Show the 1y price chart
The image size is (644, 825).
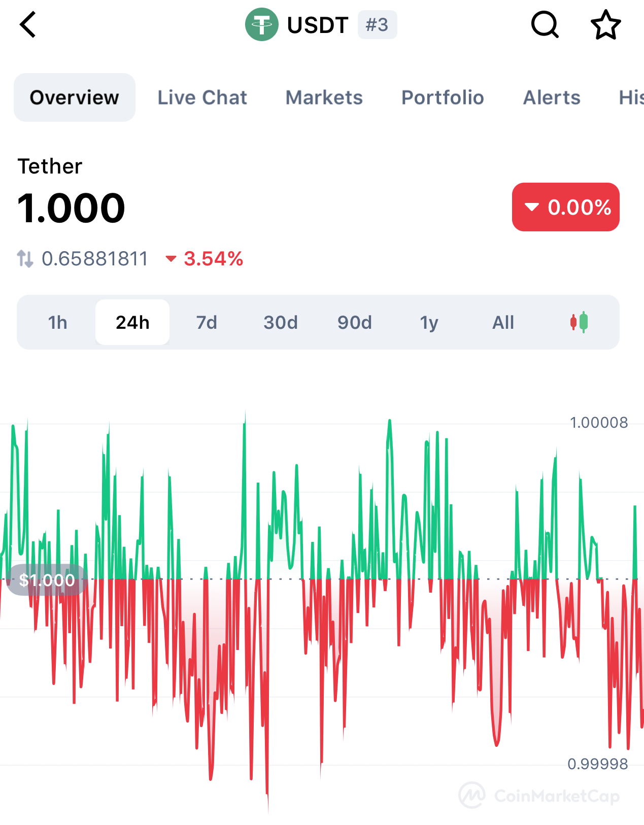[429, 322]
